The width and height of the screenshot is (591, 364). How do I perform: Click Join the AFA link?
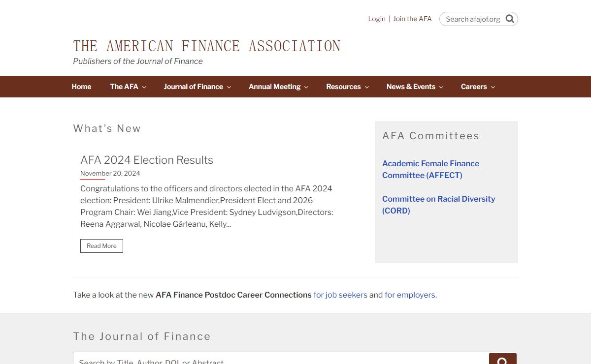coord(412,19)
